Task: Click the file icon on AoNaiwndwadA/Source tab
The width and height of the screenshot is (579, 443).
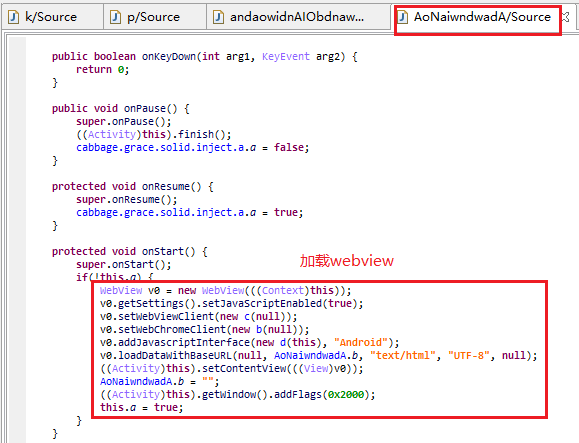Action: 403,17
